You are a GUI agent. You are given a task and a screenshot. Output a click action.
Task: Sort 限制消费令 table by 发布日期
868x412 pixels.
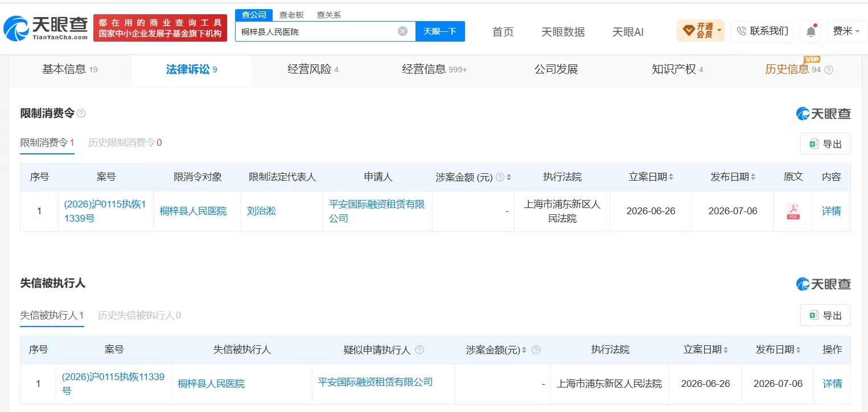pyautogui.click(x=753, y=177)
